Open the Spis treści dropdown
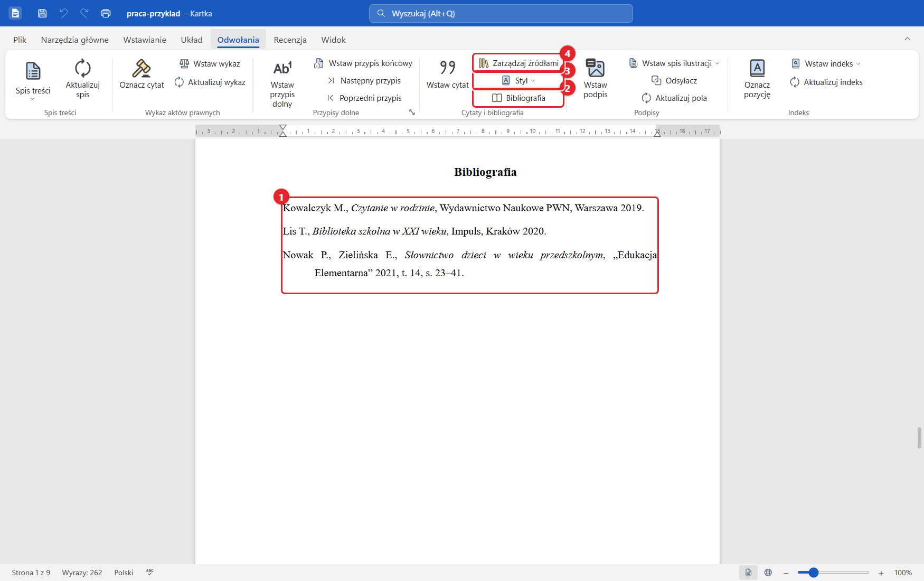Viewport: 924px width, 581px height. (33, 79)
